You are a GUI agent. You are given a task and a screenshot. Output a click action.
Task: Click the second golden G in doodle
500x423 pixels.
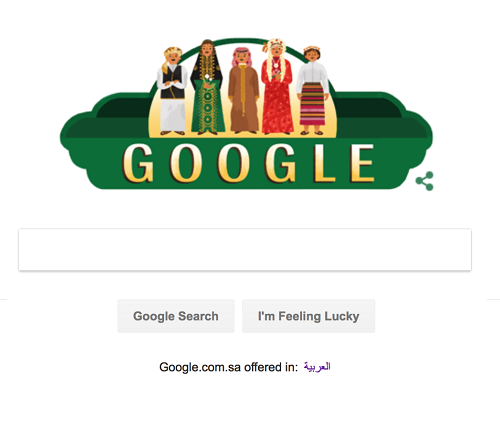[281, 163]
